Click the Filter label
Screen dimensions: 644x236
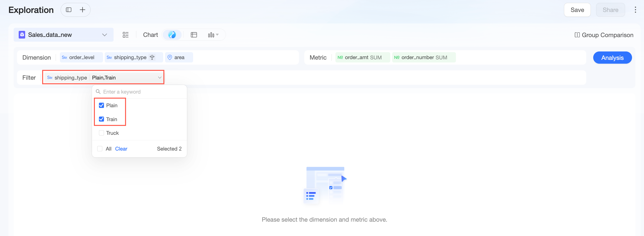[x=29, y=78]
